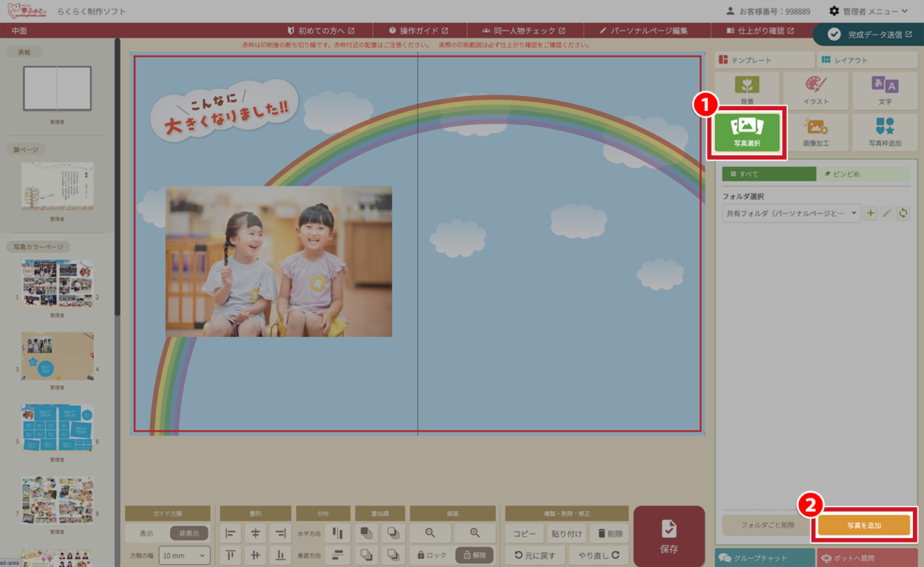Open 同一人物チェック in the top menu
This screenshot has height=567, width=924.
(524, 31)
